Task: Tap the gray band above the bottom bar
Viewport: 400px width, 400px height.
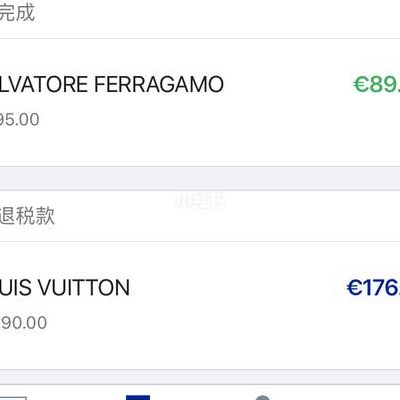Action: tap(200, 377)
